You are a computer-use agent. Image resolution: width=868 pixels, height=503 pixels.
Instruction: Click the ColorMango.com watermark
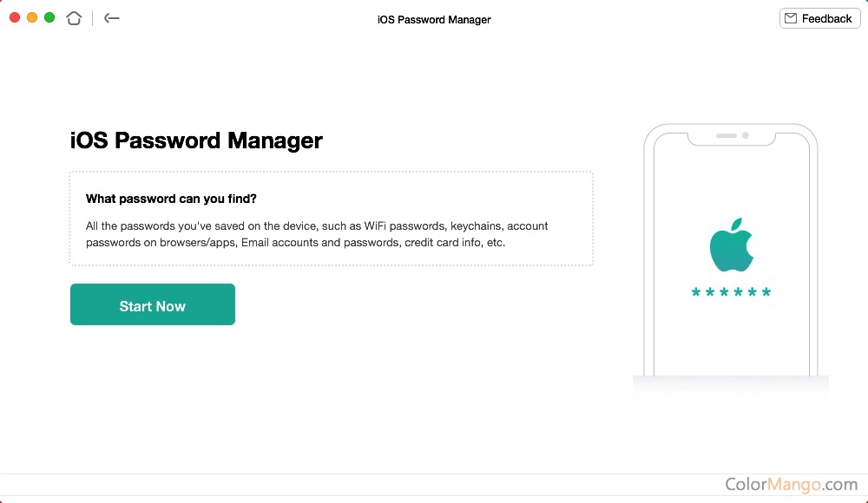pyautogui.click(x=791, y=484)
